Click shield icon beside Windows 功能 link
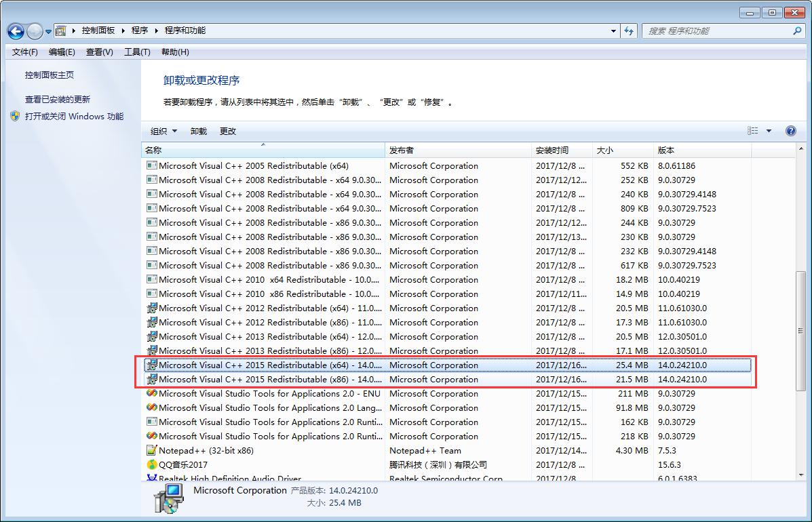This screenshot has width=812, height=522. point(15,116)
